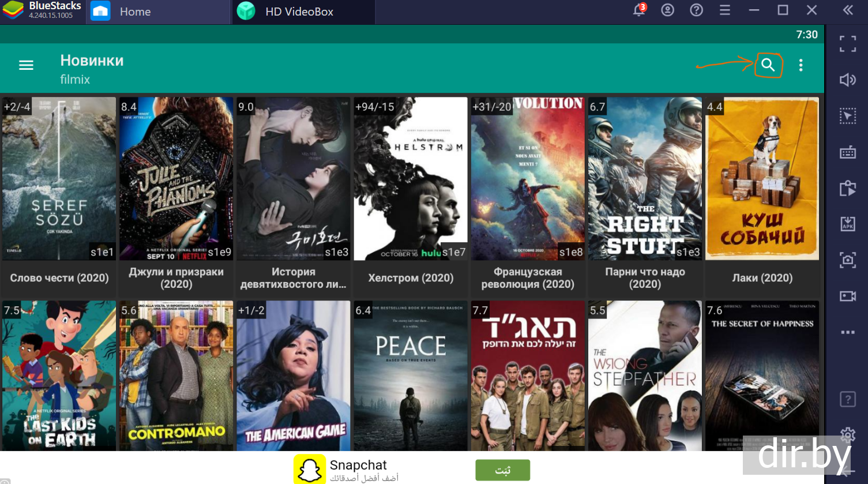Open the Contromano movie poster
The image size is (868, 484).
point(176,376)
